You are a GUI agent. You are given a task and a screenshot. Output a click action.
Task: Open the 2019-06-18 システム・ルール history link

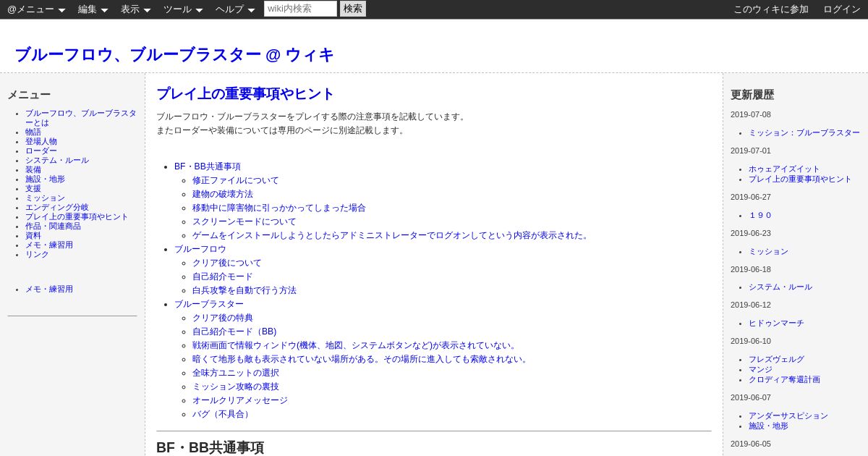(780, 287)
